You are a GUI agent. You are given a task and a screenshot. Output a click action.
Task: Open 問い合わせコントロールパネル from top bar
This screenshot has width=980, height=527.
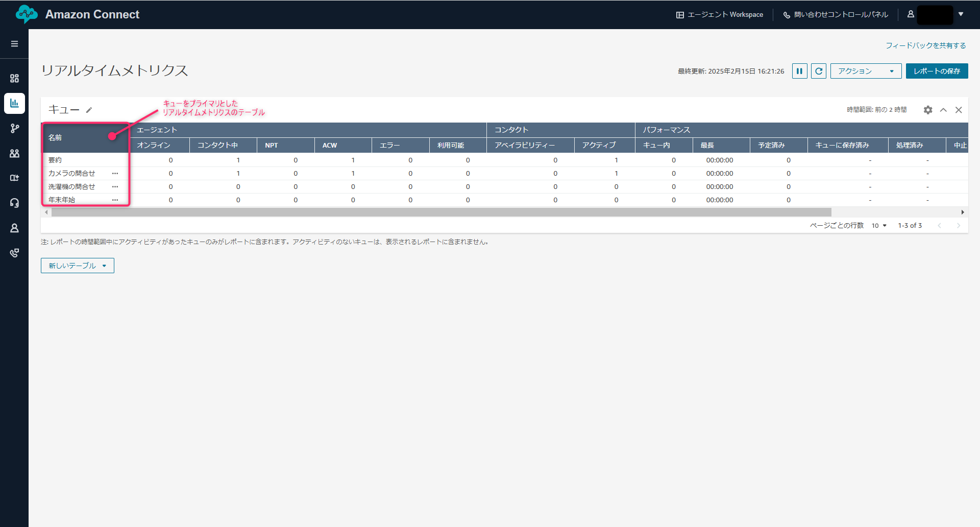[836, 15]
